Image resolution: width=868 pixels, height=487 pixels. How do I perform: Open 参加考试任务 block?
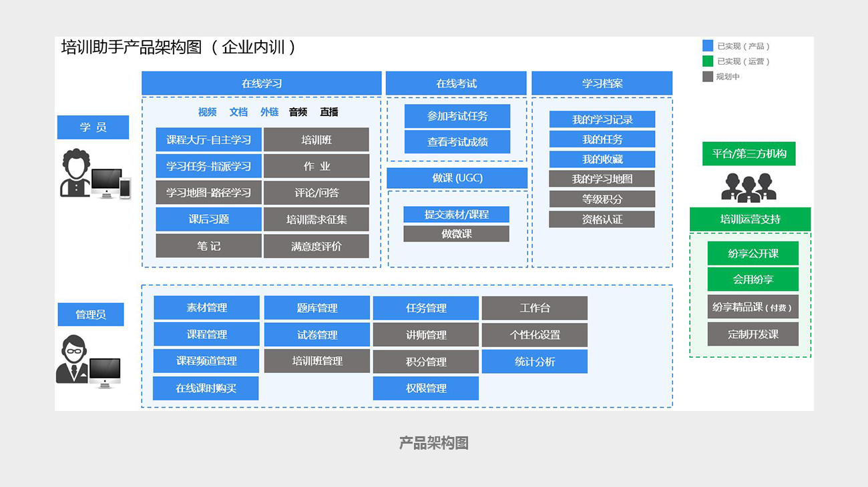click(x=457, y=116)
